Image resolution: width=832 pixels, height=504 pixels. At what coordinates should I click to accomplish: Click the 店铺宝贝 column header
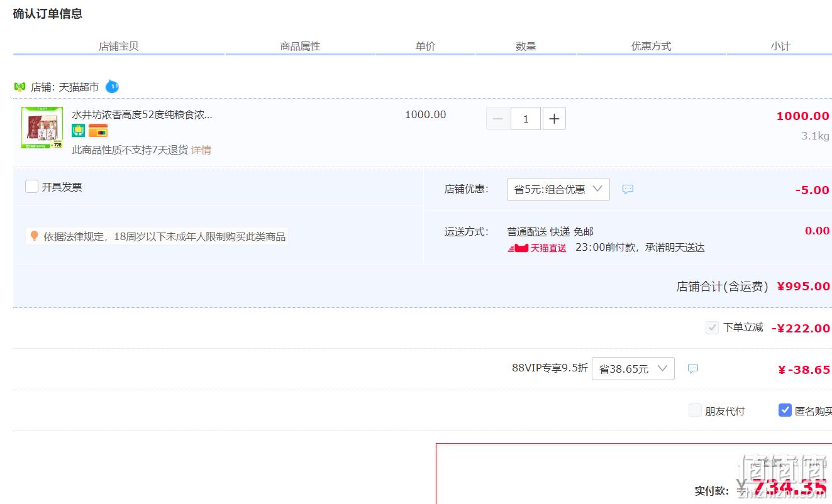click(x=118, y=46)
